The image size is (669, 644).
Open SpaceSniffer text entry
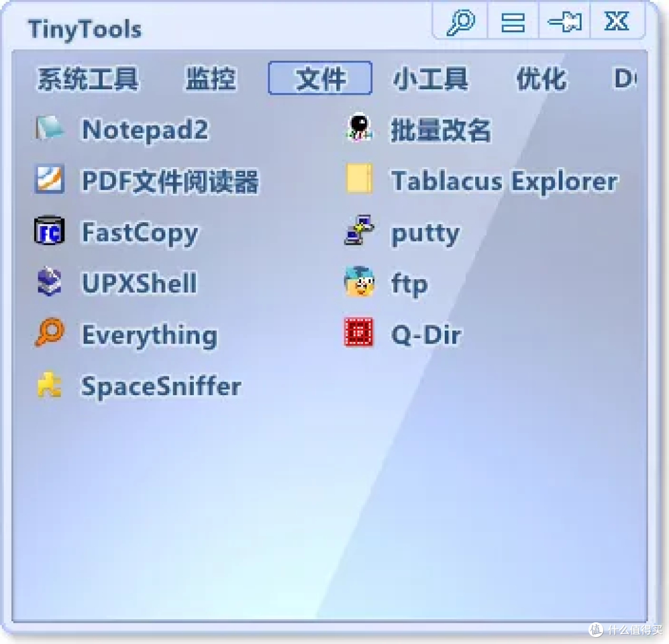[161, 386]
